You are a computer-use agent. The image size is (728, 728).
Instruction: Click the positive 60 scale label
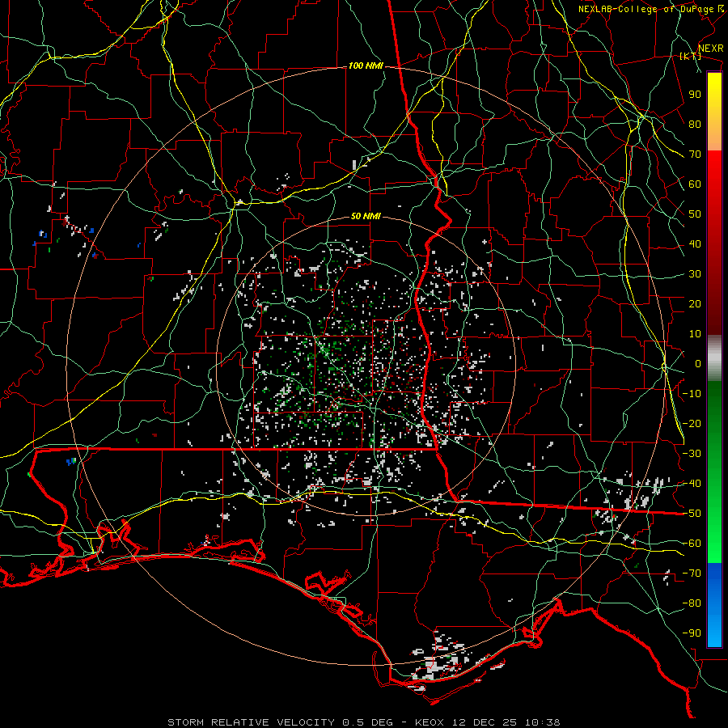695,184
